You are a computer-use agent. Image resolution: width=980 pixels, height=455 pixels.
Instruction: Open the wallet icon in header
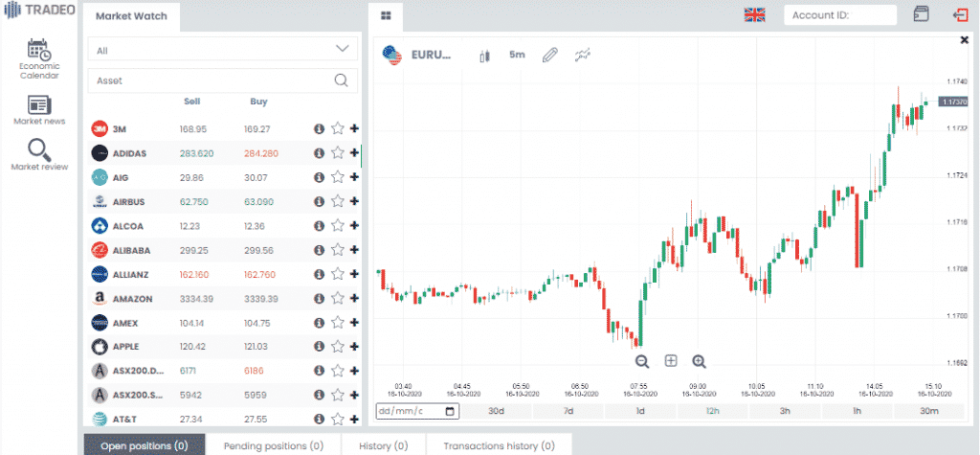point(920,14)
